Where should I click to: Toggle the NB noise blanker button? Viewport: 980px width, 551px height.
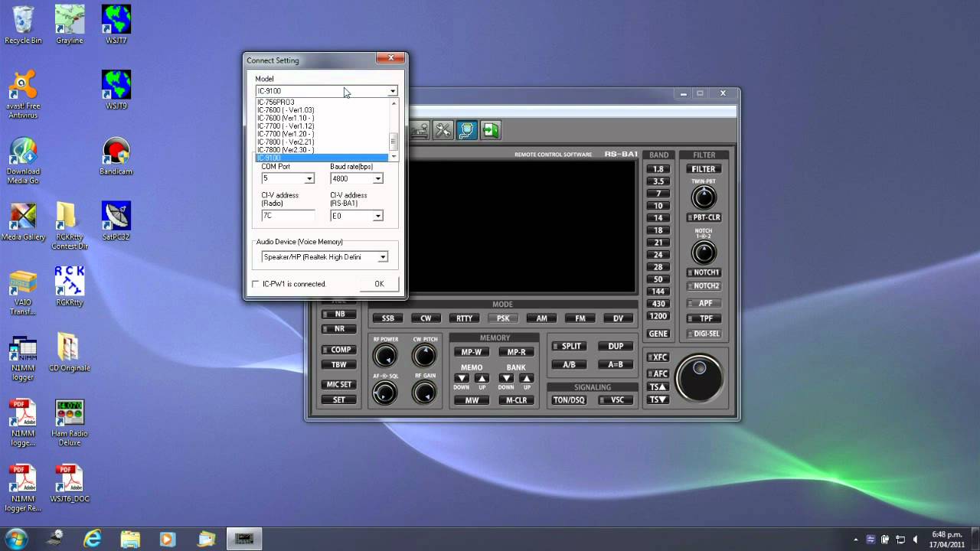338,314
